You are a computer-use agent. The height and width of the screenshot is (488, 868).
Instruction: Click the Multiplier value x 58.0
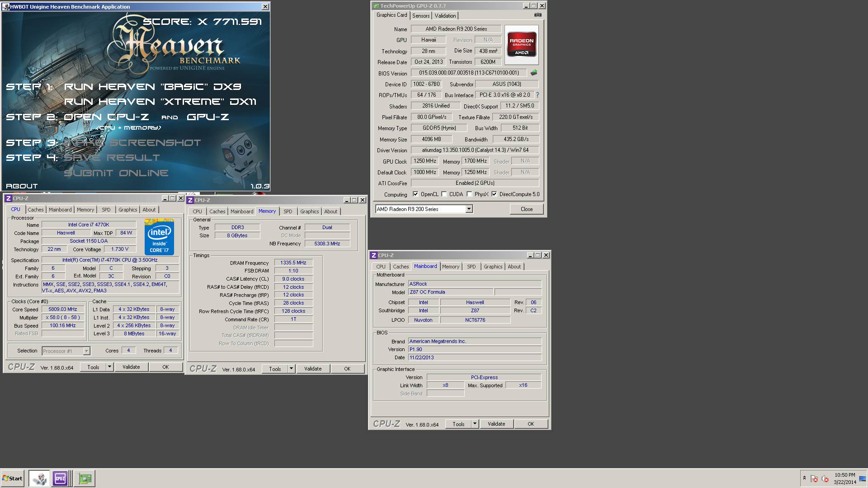point(63,318)
